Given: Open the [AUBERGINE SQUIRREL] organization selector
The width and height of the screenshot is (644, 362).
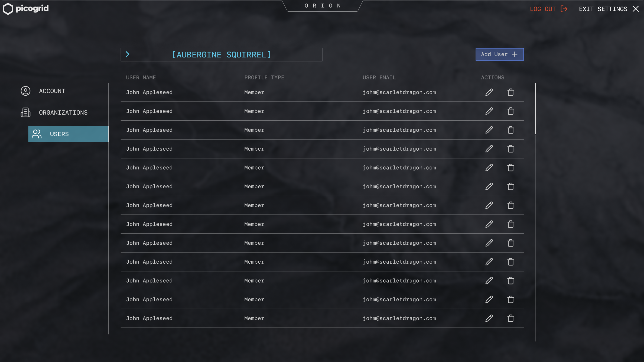Looking at the screenshot, I should click(x=221, y=55).
